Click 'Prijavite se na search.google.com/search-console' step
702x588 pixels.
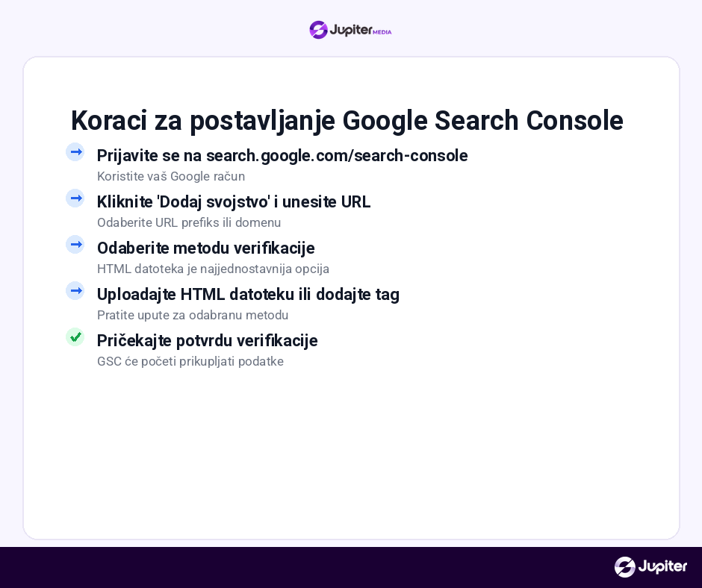282,156
